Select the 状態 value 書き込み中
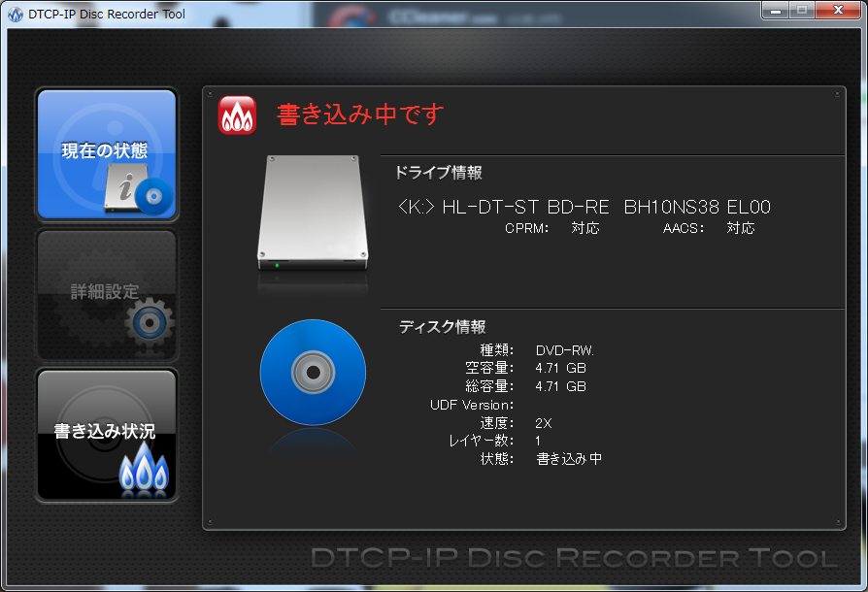 pyautogui.click(x=569, y=459)
